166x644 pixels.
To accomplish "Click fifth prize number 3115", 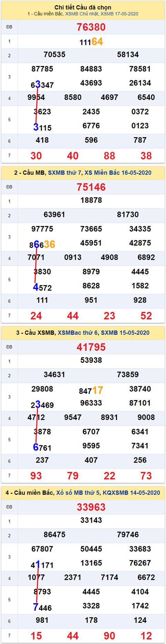I will [x=42, y=127].
